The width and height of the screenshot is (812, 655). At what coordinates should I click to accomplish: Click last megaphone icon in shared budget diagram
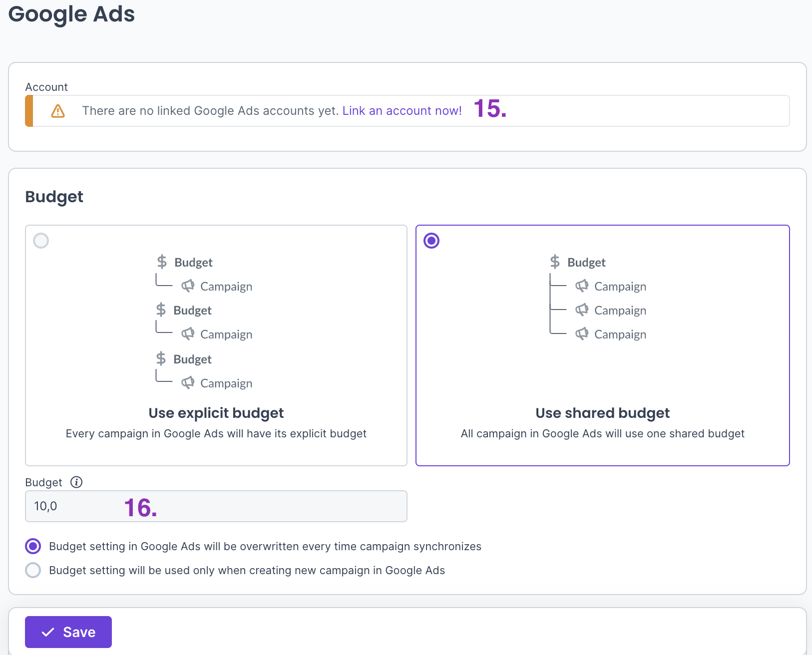[581, 334]
